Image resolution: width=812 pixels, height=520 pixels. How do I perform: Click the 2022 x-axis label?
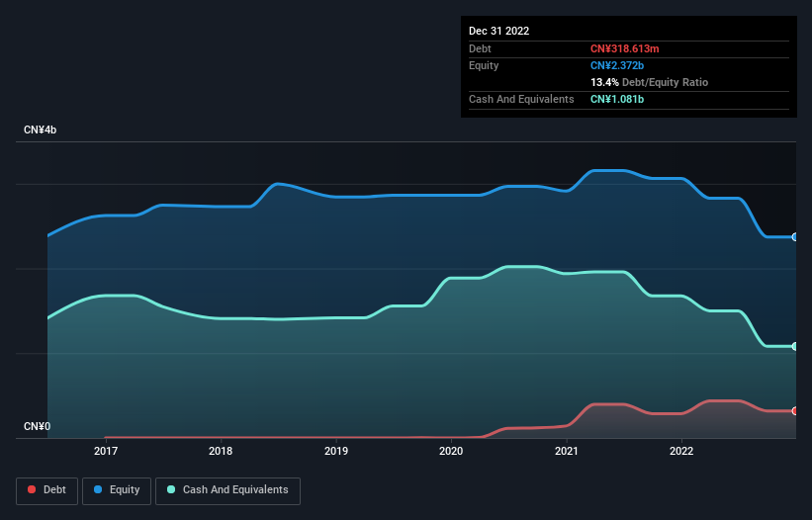pos(681,451)
